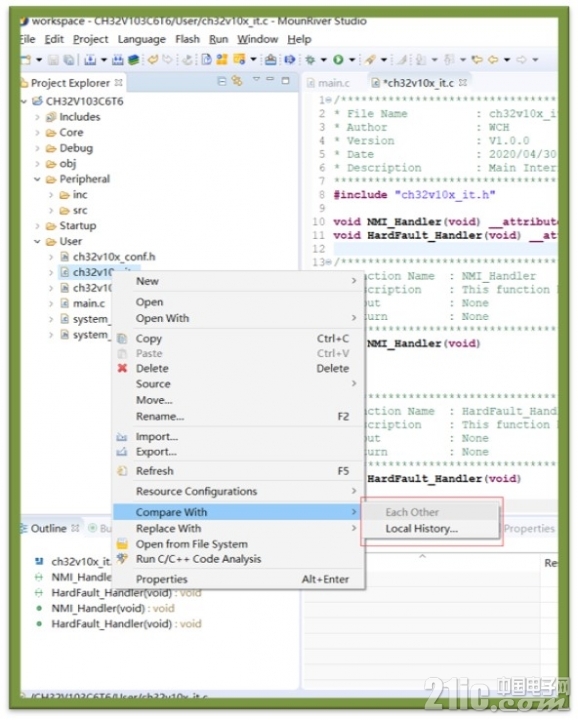Click the Redo arrow toolbar icon

(168, 60)
